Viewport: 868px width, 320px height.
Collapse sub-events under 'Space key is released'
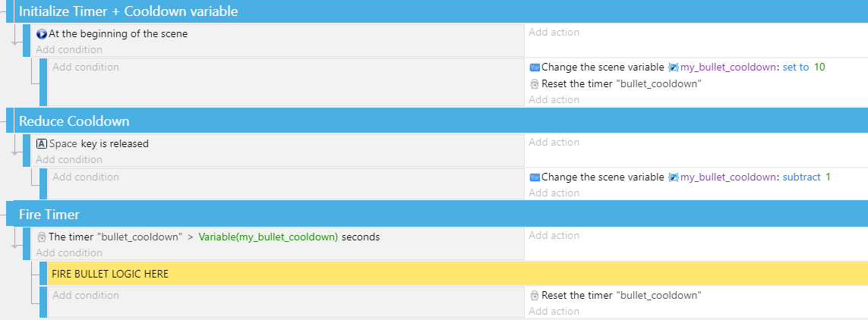[x=16, y=146]
